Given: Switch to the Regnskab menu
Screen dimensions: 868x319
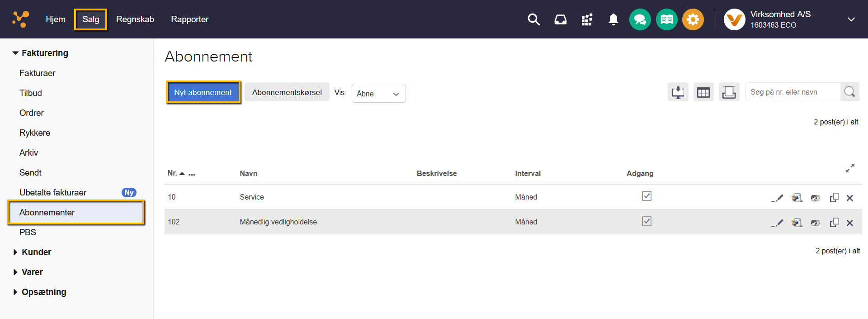Looking at the screenshot, I should pos(135,19).
